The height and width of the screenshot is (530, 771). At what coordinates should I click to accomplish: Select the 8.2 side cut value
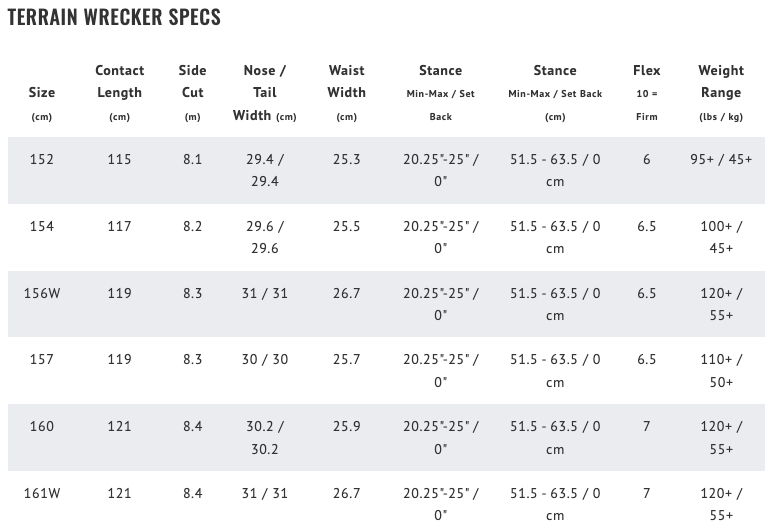coord(192,226)
